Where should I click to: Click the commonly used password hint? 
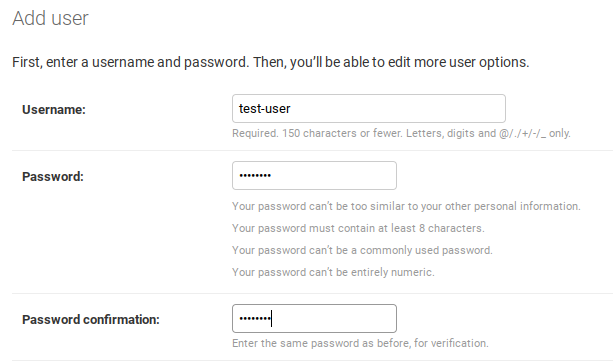click(362, 250)
